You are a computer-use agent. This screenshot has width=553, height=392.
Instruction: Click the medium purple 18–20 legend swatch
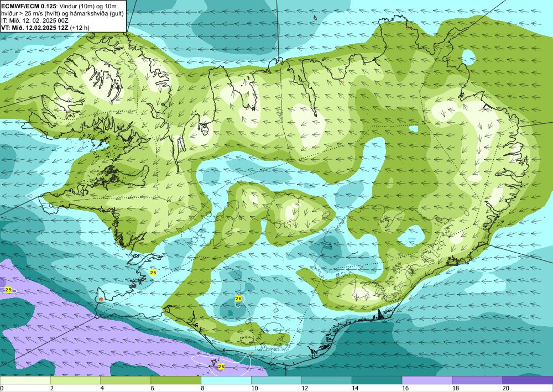click(x=478, y=380)
